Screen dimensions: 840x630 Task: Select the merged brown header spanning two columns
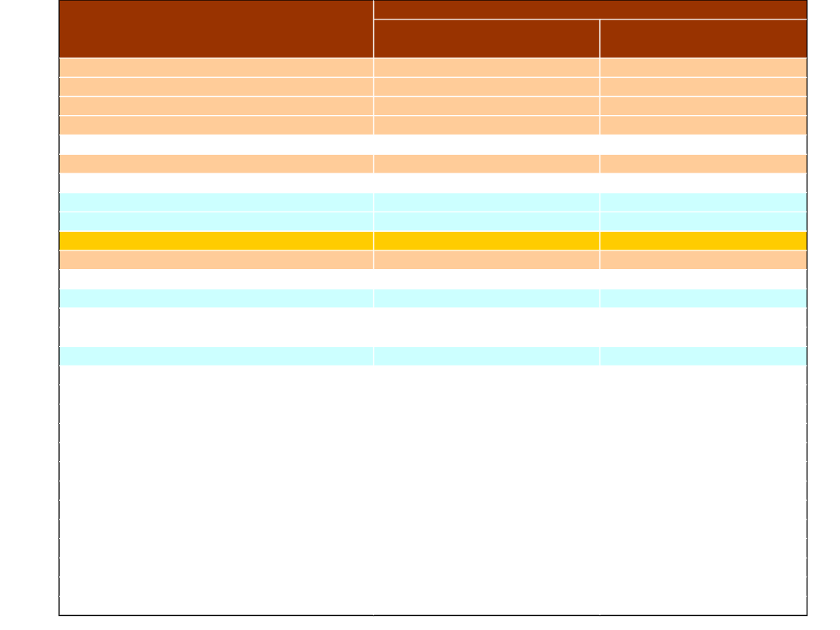click(590, 9)
